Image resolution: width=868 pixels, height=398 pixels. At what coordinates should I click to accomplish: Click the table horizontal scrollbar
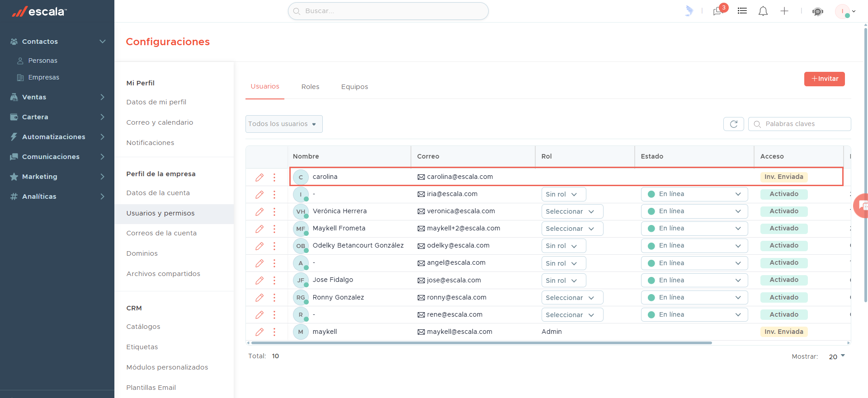point(481,343)
